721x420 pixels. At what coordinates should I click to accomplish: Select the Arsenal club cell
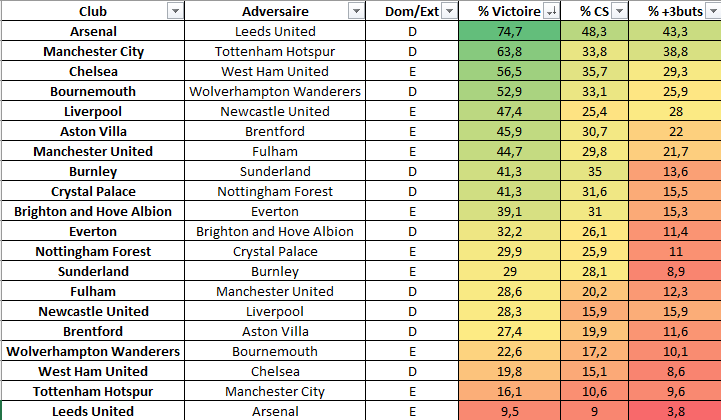coord(93,31)
